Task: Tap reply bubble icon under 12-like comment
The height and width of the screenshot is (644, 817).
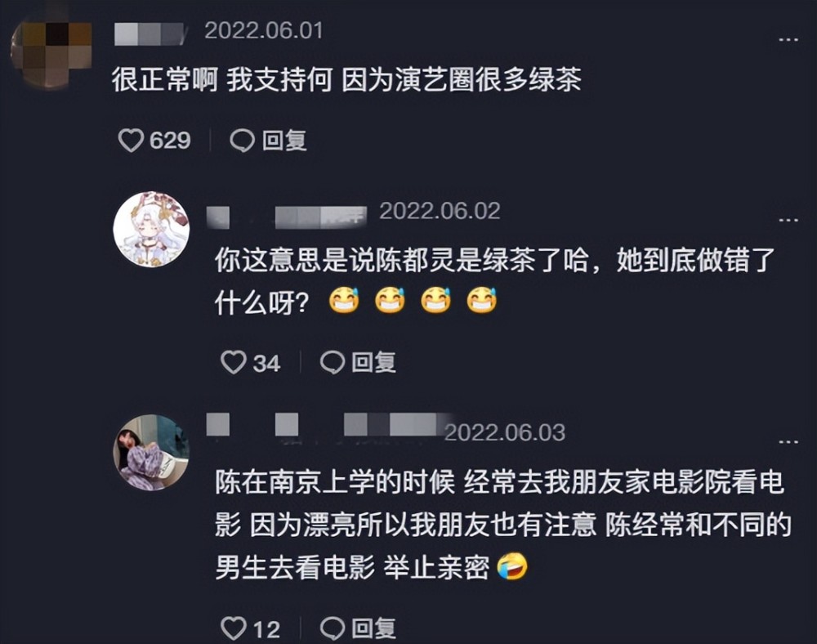Action: click(332, 628)
